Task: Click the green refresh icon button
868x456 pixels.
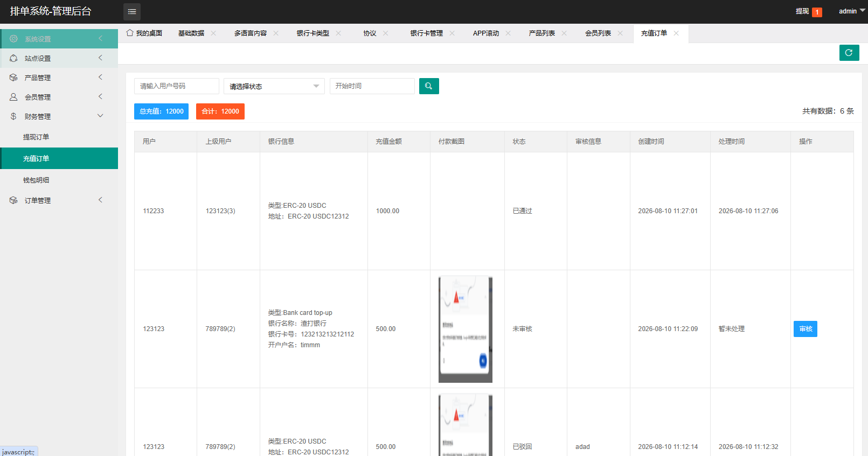Action: click(x=849, y=53)
